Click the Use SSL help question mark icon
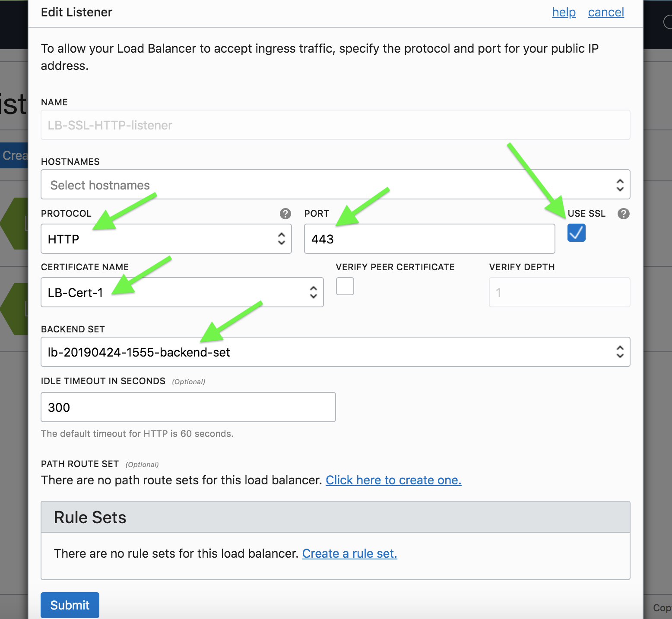The height and width of the screenshot is (619, 672). 623,214
